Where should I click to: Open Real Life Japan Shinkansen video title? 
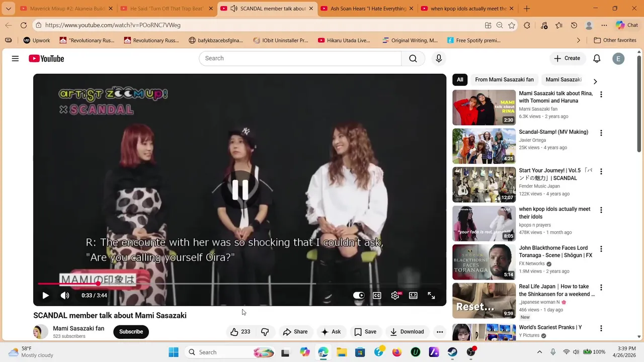click(556, 290)
